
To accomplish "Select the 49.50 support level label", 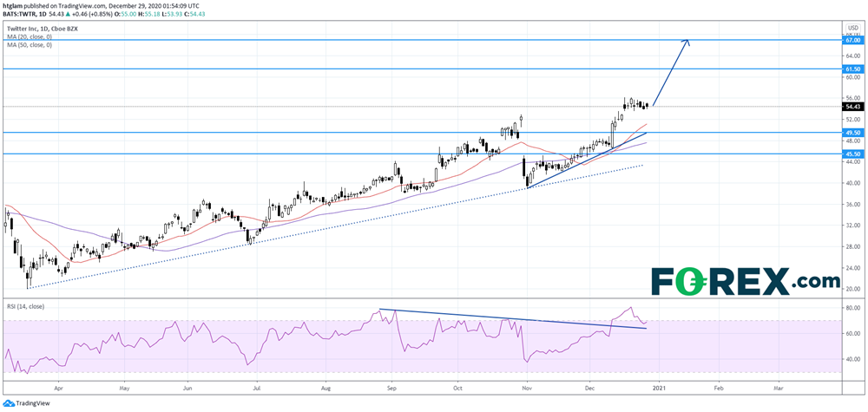I will 851,133.
